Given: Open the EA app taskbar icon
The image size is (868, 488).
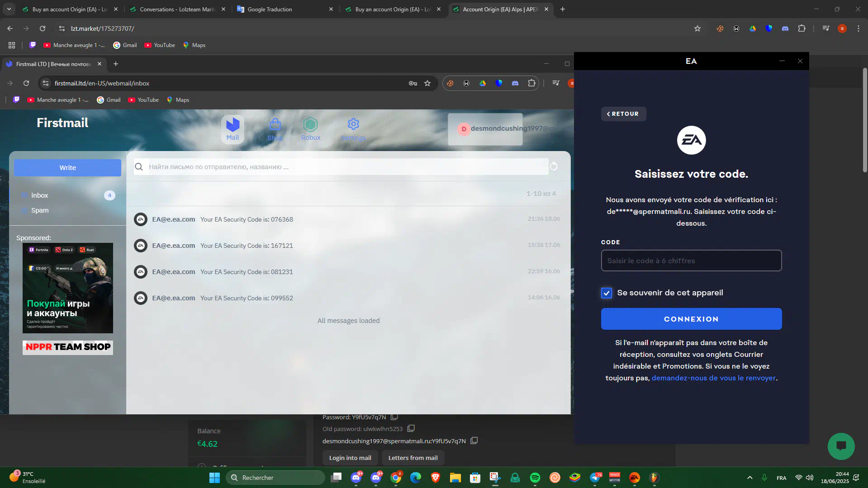Looking at the screenshot, I should 635,478.
